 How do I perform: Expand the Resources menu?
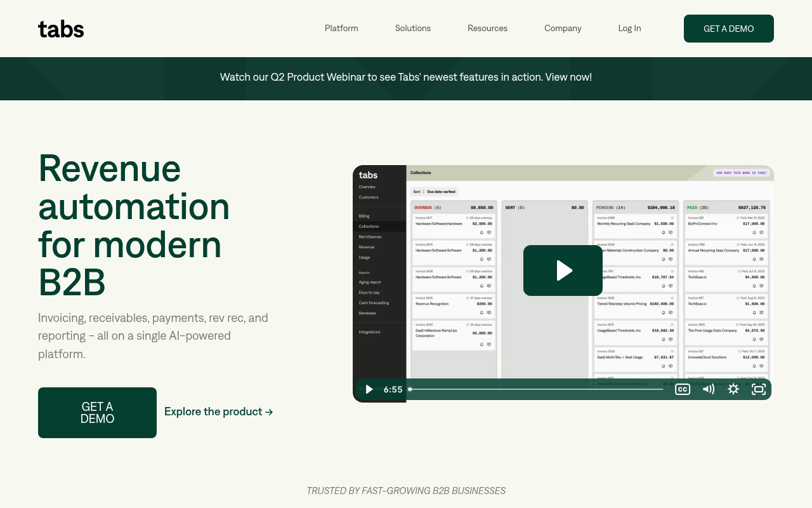point(487,29)
